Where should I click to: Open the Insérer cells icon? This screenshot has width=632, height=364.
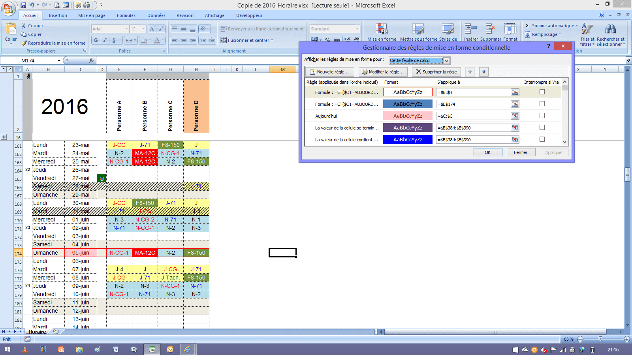click(x=470, y=29)
